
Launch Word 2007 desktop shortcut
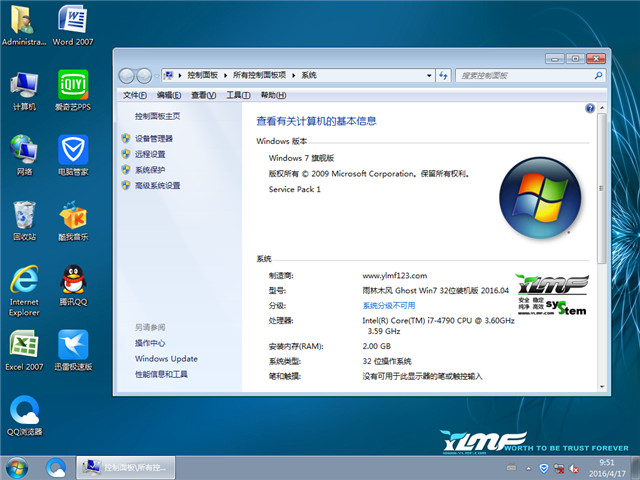click(73, 25)
